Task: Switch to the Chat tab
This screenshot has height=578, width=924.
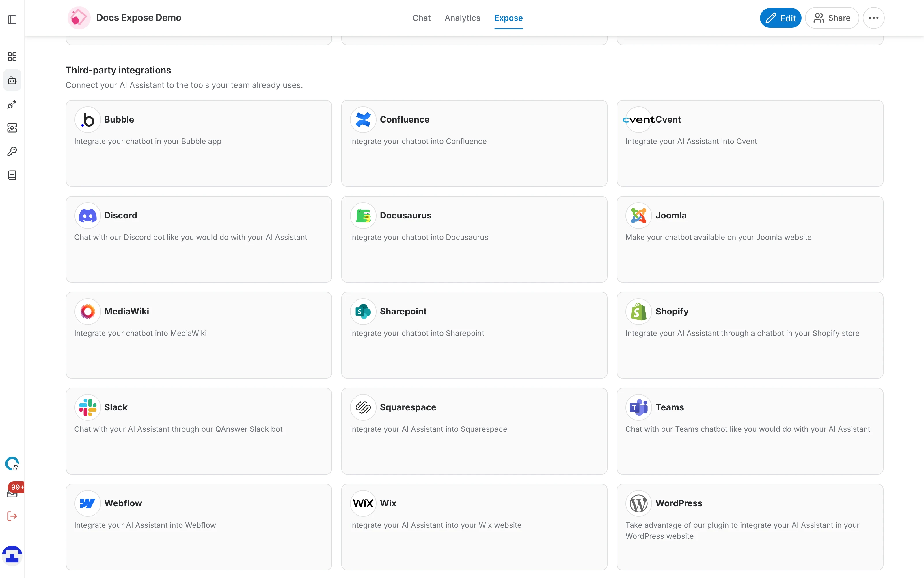Action: pyautogui.click(x=422, y=18)
